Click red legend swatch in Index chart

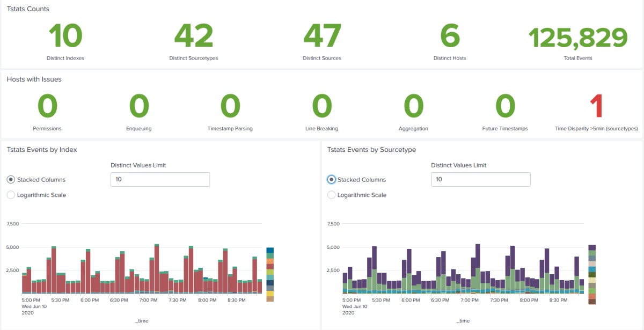coord(270,266)
